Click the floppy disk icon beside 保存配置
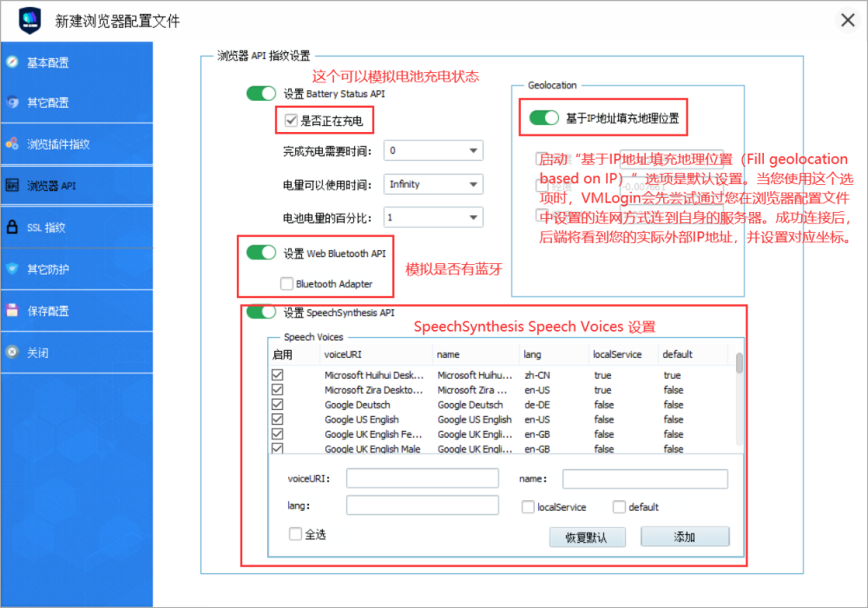868x608 pixels. pos(13,311)
